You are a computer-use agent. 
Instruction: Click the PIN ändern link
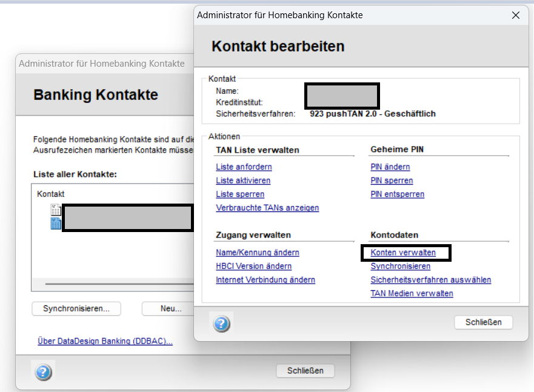[x=390, y=167]
